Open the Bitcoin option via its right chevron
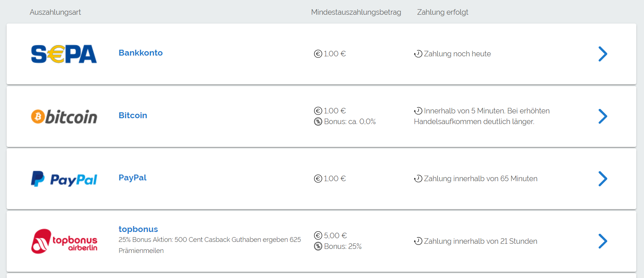644x278 pixels. 603,116
